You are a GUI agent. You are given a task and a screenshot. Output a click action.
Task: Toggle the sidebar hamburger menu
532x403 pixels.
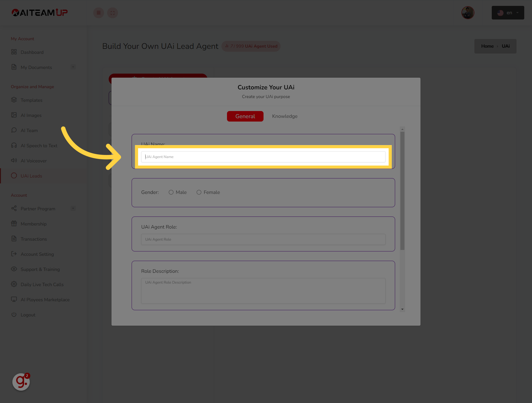[98, 13]
